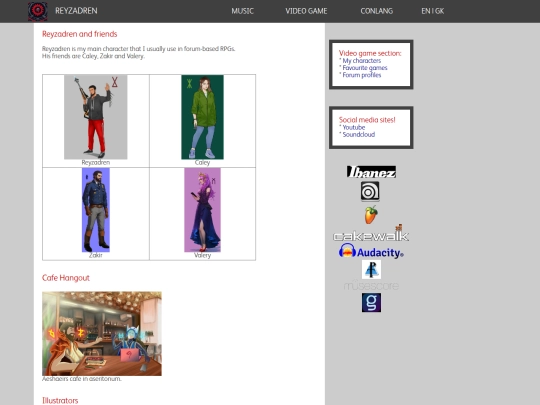This screenshot has height=405, width=540.
Task: Go to the CONLANG section
Action: coord(376,11)
